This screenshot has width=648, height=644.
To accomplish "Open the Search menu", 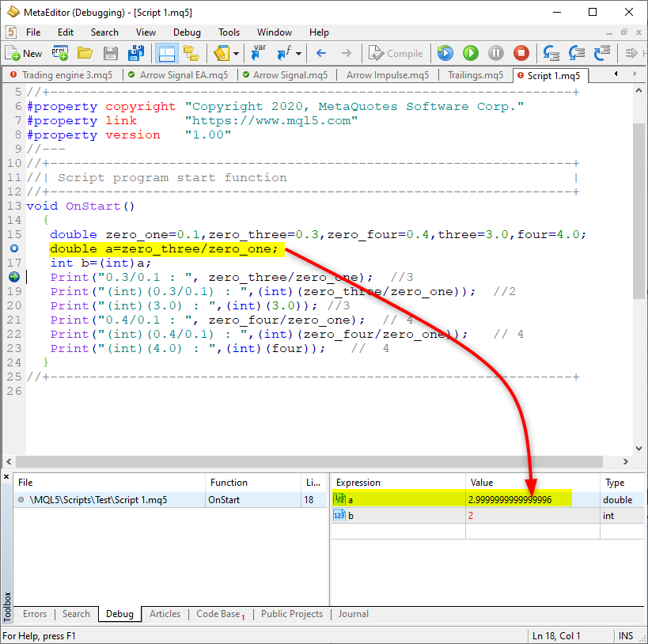I will coord(104,32).
